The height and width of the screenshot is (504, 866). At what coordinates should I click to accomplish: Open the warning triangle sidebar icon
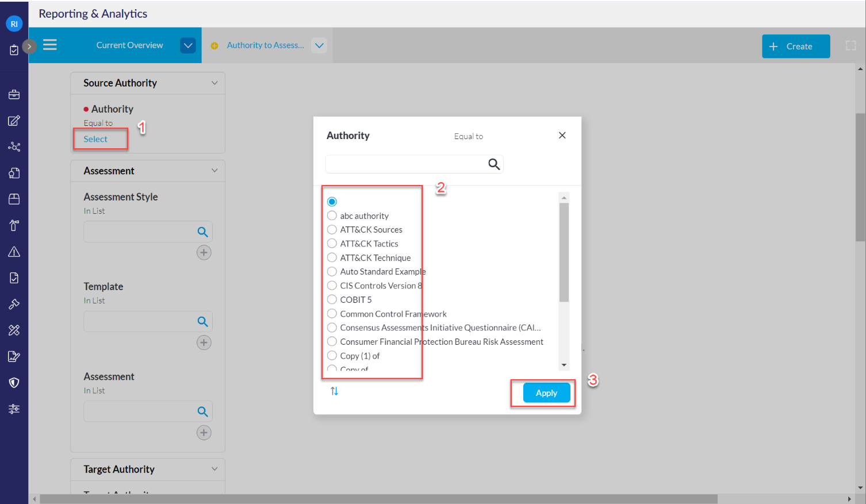coord(14,252)
